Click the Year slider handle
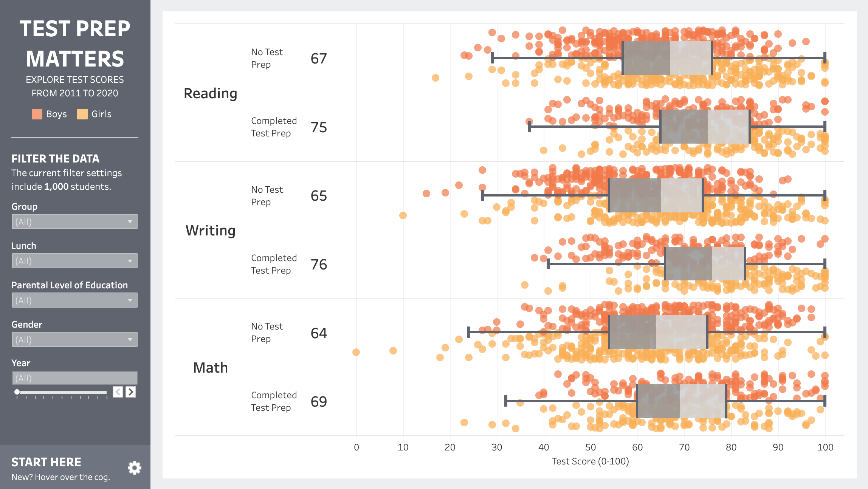The image size is (868, 489). 17,392
